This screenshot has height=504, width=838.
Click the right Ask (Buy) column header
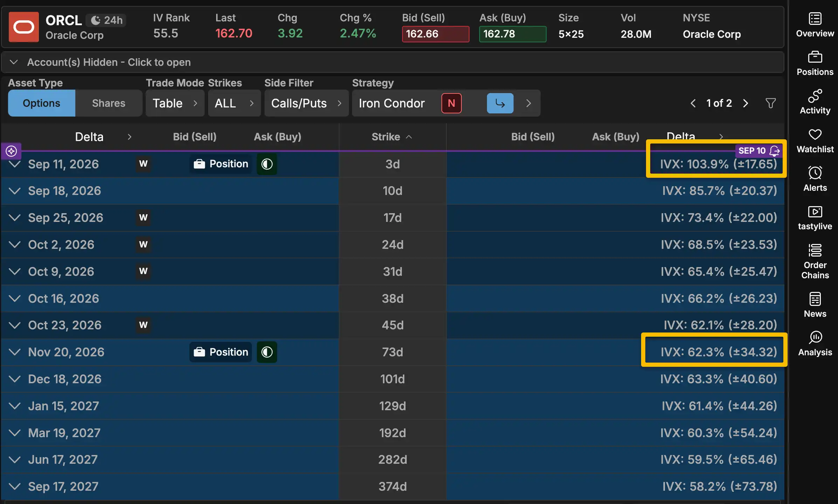point(616,136)
